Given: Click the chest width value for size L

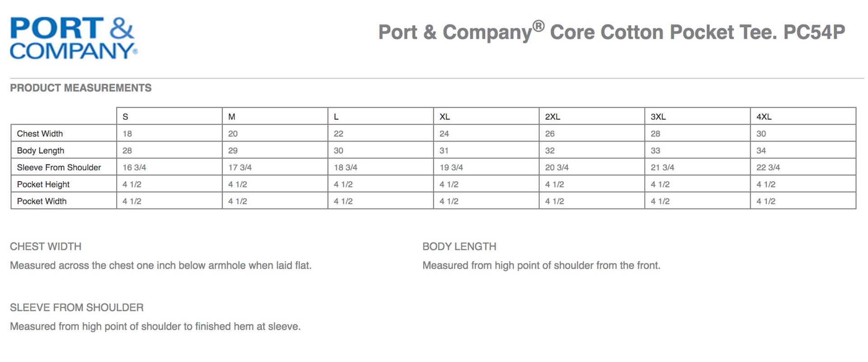Looking at the screenshot, I should click(339, 134).
